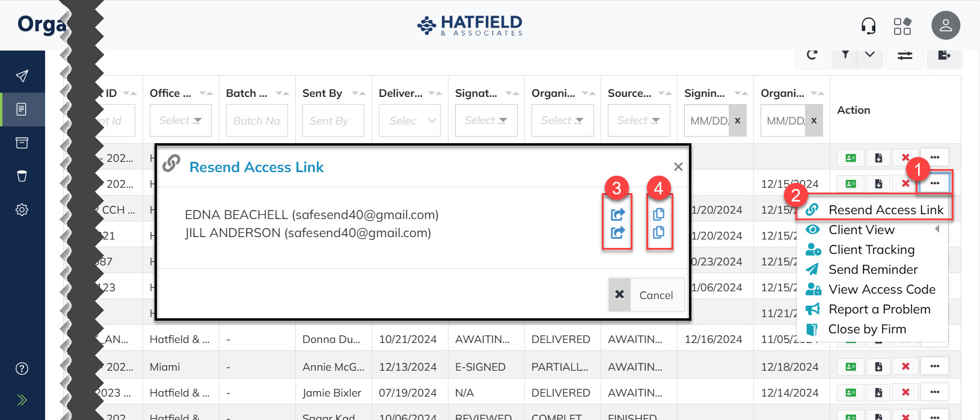Expand the filter options chevron in the toolbar
The width and height of the screenshot is (980, 420).
point(869,55)
